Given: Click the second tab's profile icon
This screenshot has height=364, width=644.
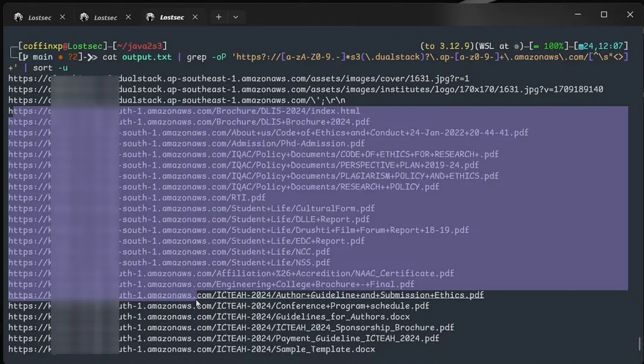Looking at the screenshot, I should (84, 17).
